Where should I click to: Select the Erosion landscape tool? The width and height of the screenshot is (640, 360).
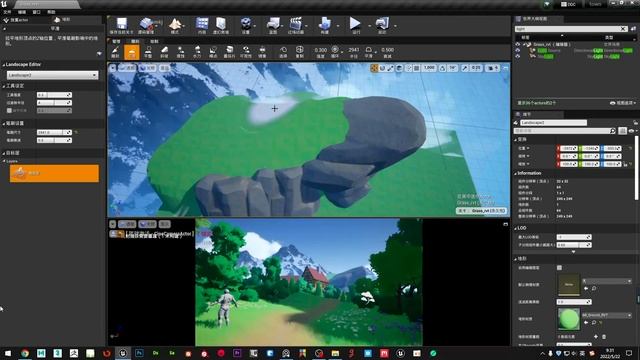(x=180, y=52)
